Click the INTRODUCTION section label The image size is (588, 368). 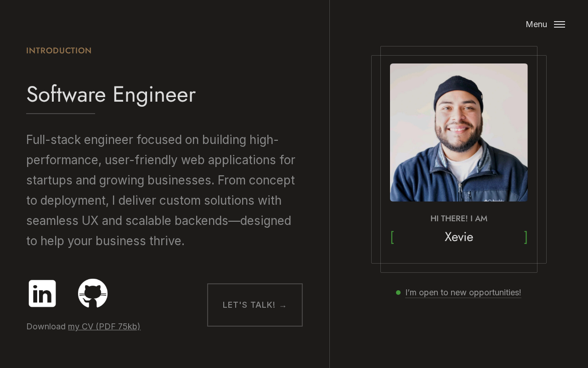[59, 51]
